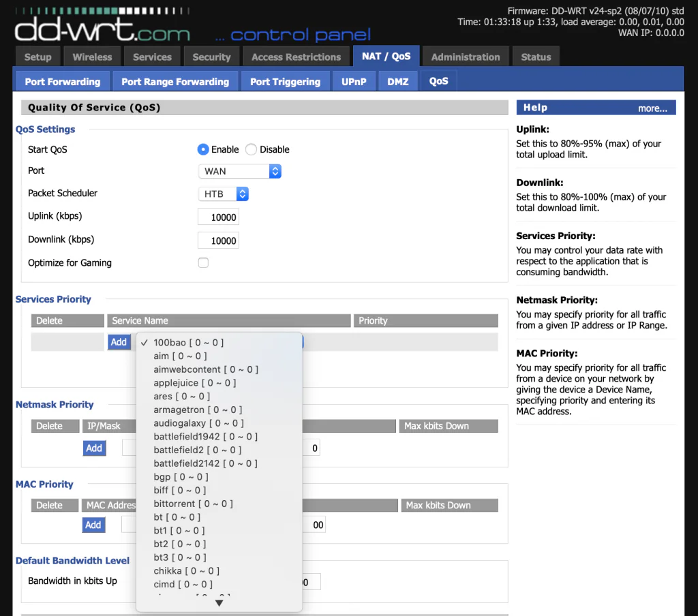Select biff in the service list
This screenshot has width=698, height=616.
[x=219, y=490]
